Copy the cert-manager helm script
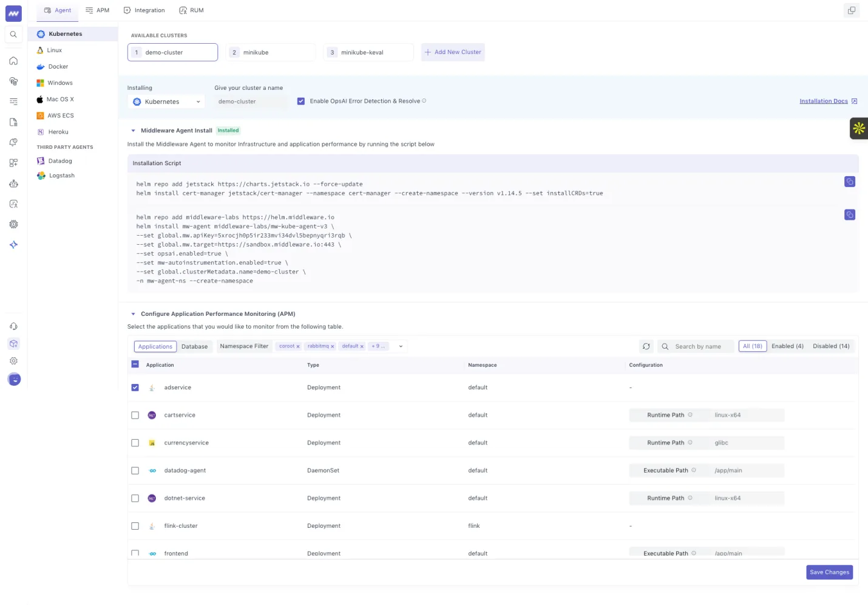The image size is (868, 605). 850,182
